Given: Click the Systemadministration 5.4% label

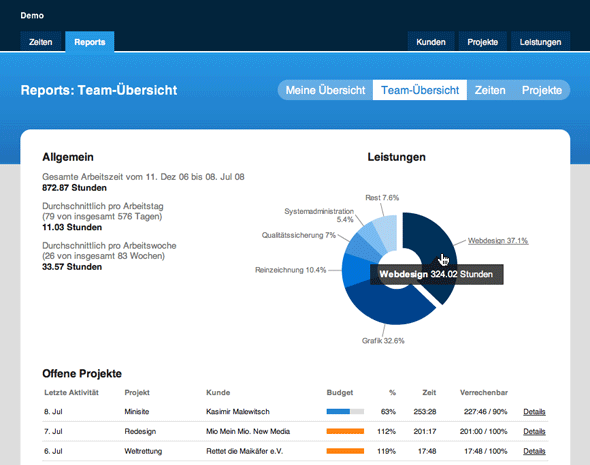Looking at the screenshot, I should [319, 215].
